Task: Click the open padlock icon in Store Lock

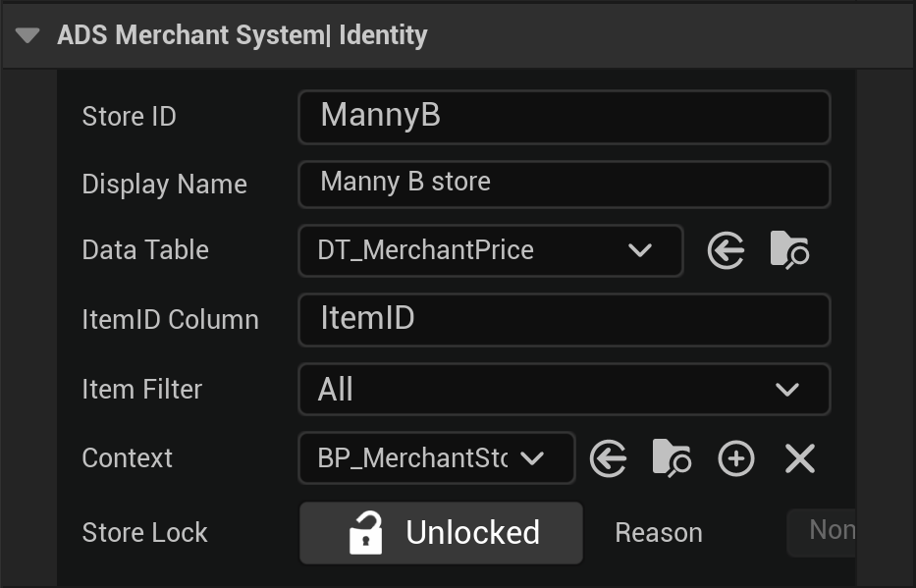Action: pyautogui.click(x=365, y=532)
